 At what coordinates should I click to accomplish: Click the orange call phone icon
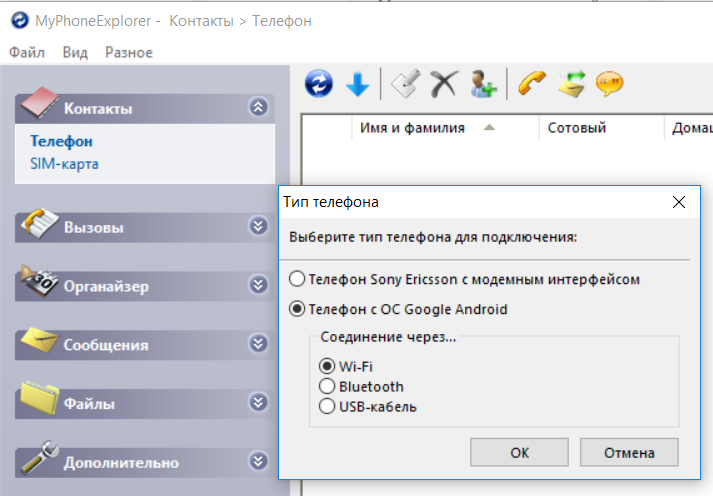[532, 85]
